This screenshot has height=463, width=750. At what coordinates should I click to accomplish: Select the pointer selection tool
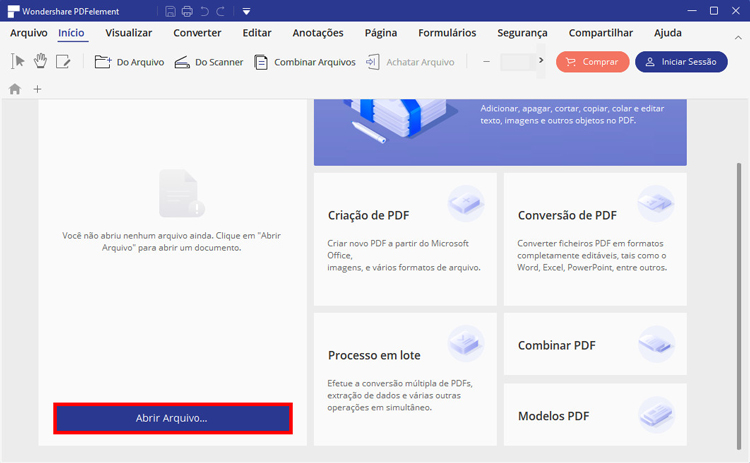18,62
